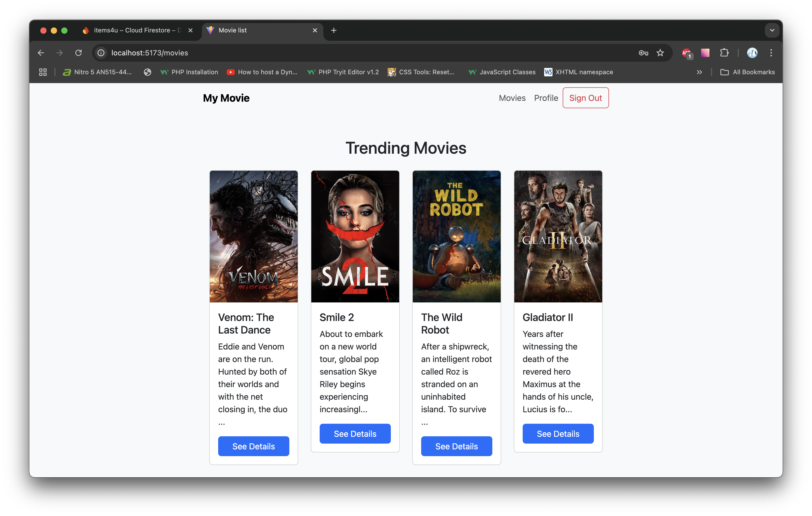Click the Venom: The Last Dance poster
The image size is (812, 516).
pyautogui.click(x=253, y=236)
